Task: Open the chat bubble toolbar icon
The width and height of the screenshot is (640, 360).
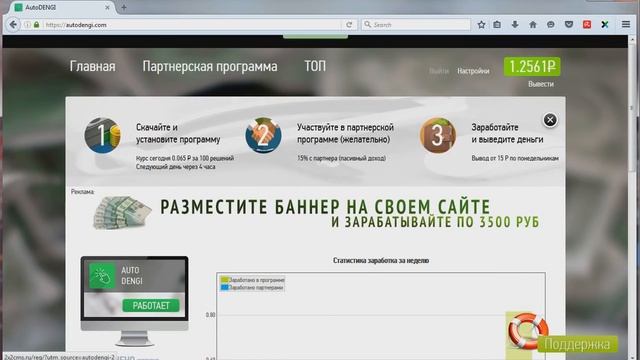Action: tap(551, 24)
